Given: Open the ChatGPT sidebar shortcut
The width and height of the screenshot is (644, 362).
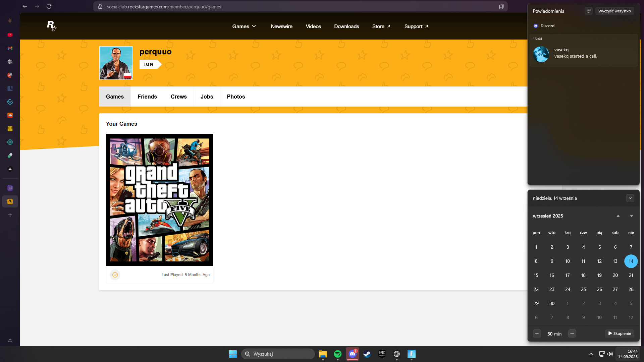Looking at the screenshot, I should (10, 62).
